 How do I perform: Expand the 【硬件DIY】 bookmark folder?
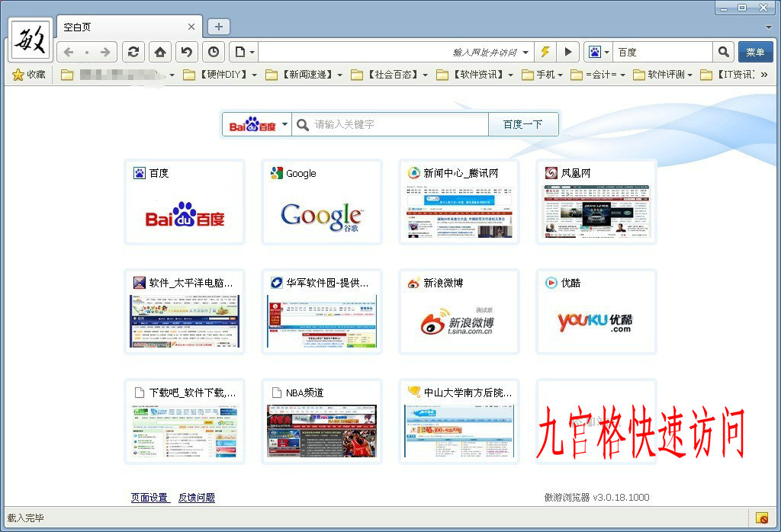pos(220,75)
